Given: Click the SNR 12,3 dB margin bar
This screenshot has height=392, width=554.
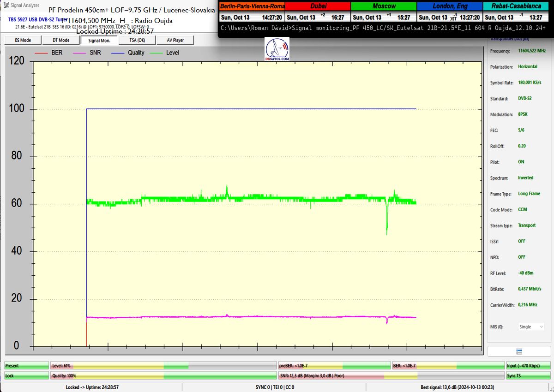Looking at the screenshot, I should click(x=391, y=376).
